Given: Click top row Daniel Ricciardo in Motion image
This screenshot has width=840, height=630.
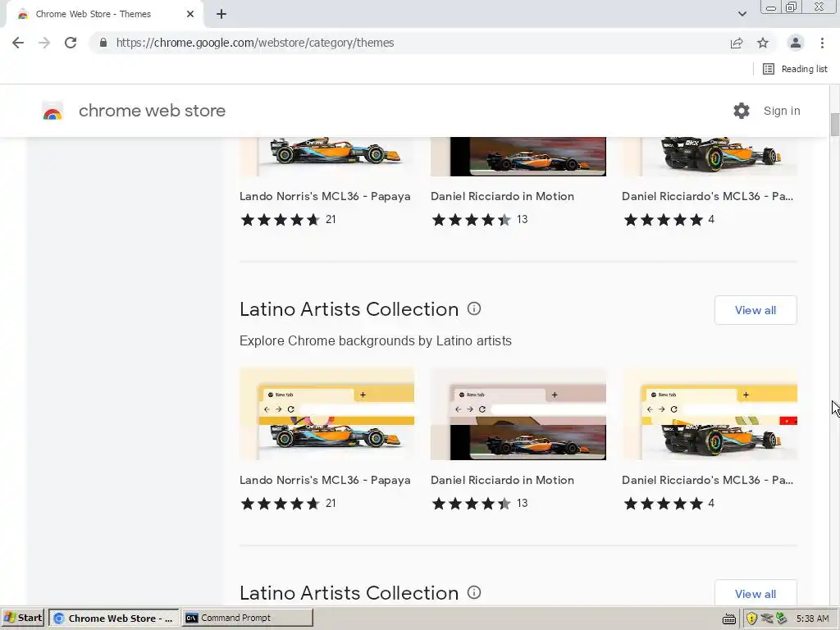Looking at the screenshot, I should coord(518,157).
